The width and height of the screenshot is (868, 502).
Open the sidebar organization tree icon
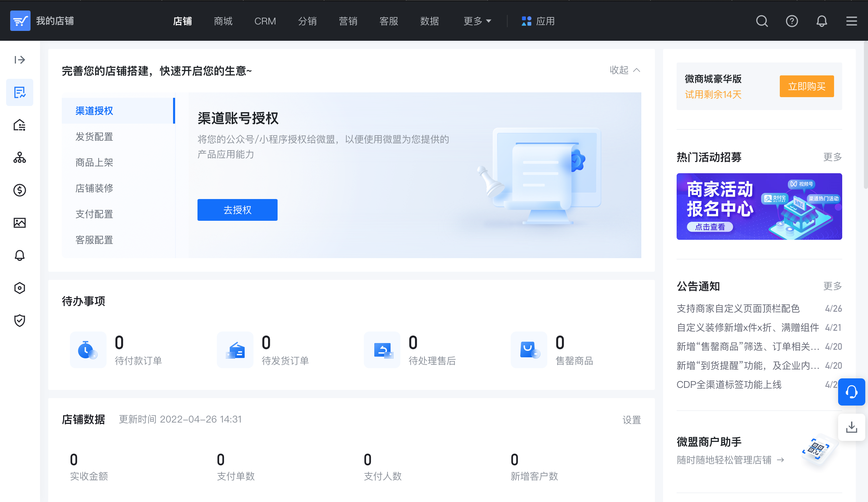[x=20, y=158]
